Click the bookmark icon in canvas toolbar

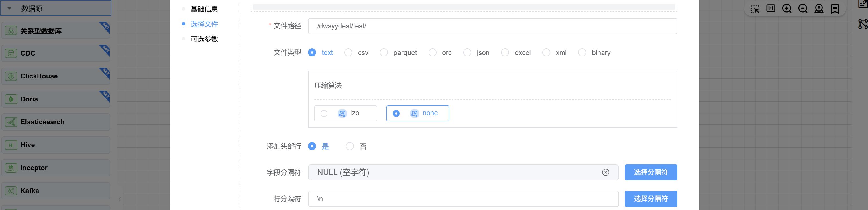tap(835, 9)
